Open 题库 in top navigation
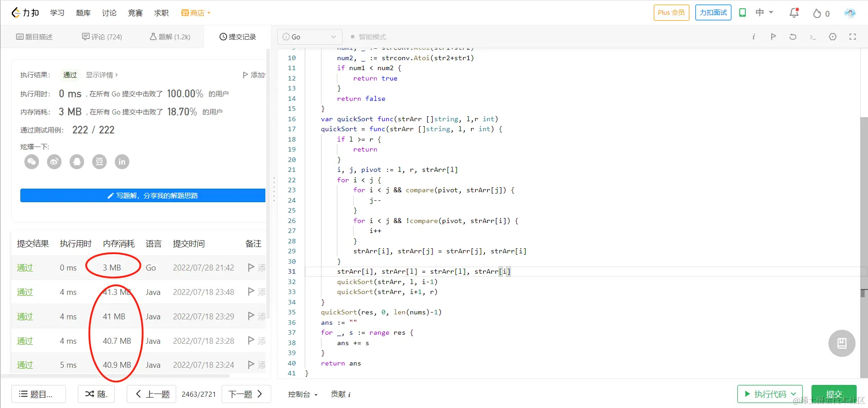This screenshot has width=868, height=408. [x=83, y=13]
